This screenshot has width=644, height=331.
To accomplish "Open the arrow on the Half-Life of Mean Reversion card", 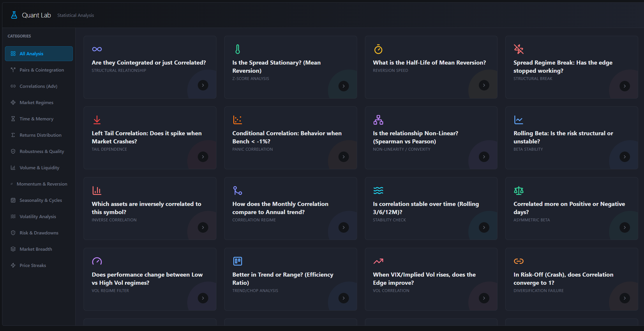I will coord(484,85).
